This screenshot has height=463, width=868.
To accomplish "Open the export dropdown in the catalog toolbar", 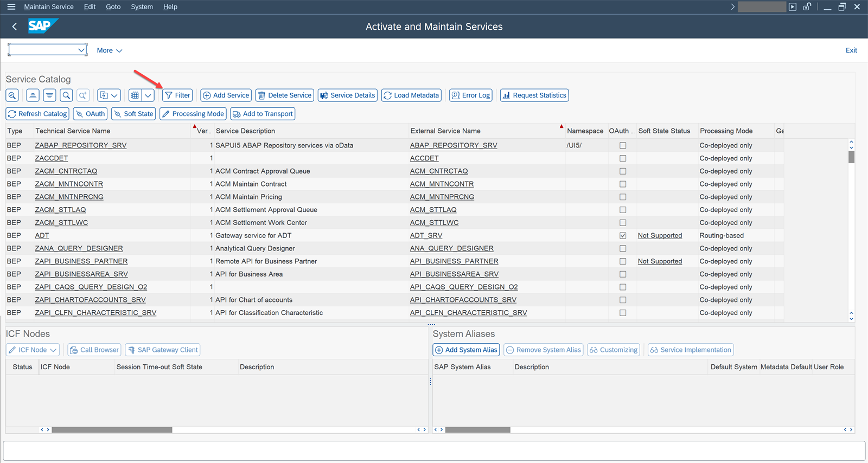I will pyautogui.click(x=108, y=95).
